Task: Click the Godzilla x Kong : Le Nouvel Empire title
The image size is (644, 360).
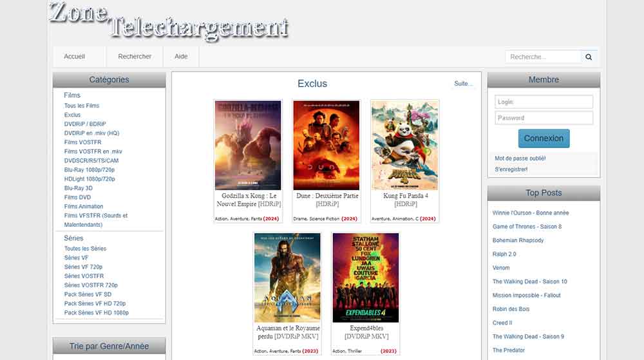Action: click(x=249, y=200)
